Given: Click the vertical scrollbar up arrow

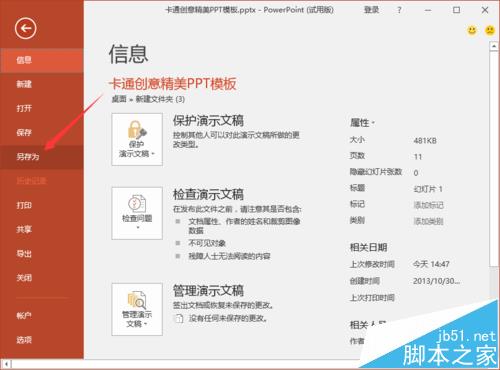Looking at the screenshot, I should (x=494, y=46).
